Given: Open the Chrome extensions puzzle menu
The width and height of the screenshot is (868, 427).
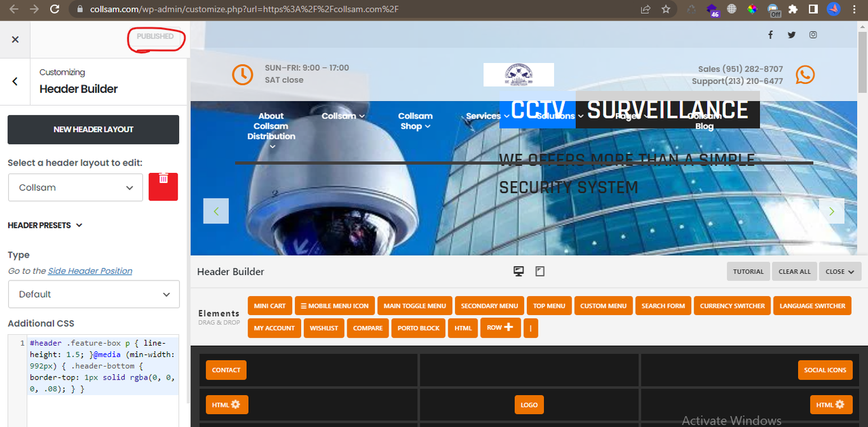Looking at the screenshot, I should coord(793,9).
